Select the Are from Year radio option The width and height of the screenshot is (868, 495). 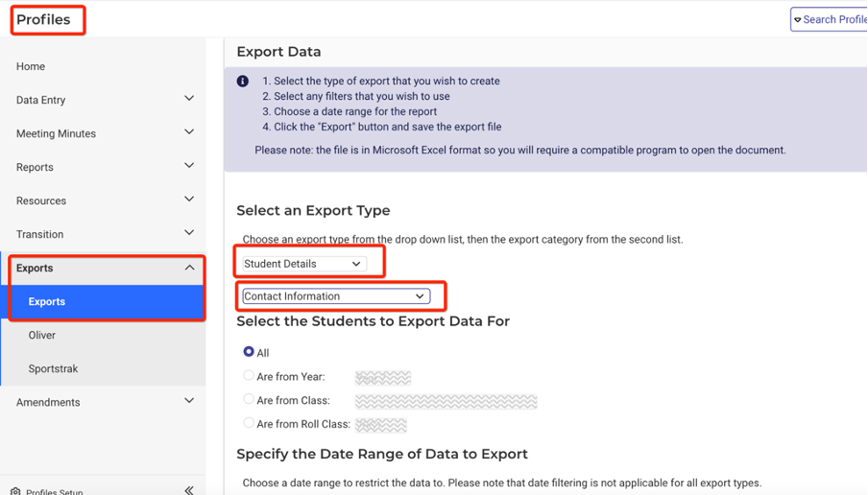click(249, 376)
